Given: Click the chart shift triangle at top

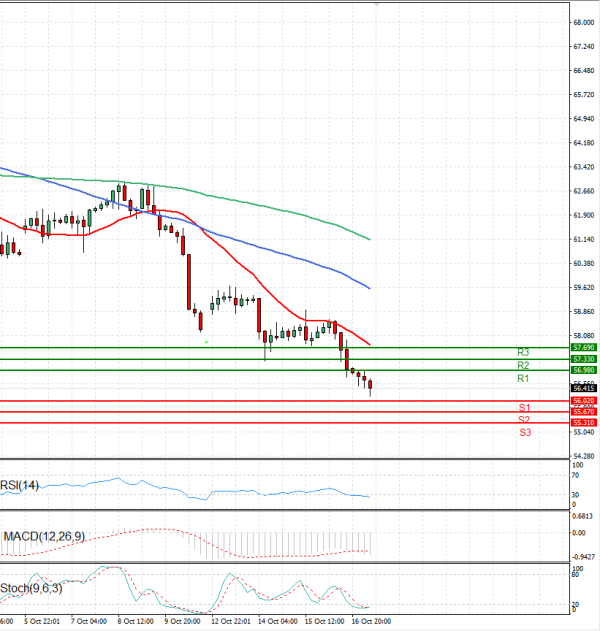Looking at the screenshot, I should 375,5.
